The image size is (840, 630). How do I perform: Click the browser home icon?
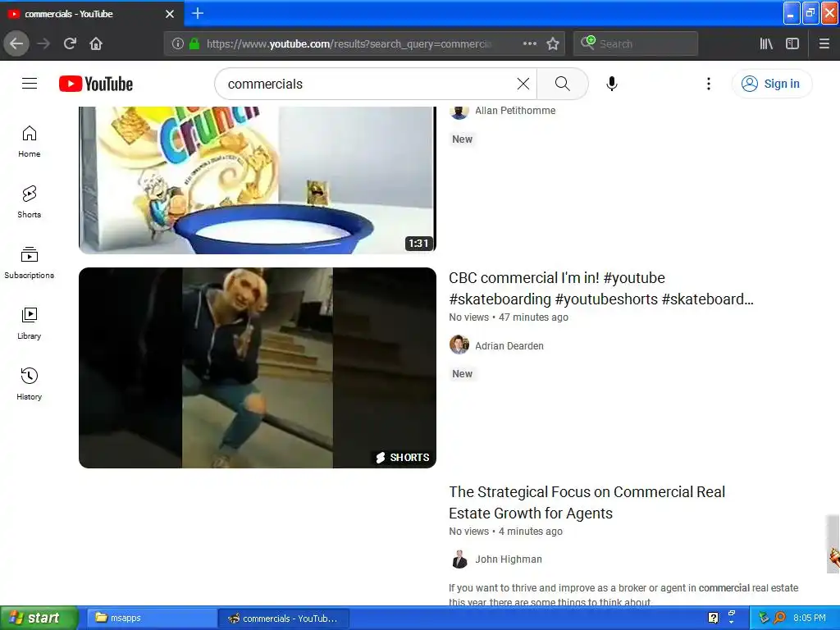point(96,43)
